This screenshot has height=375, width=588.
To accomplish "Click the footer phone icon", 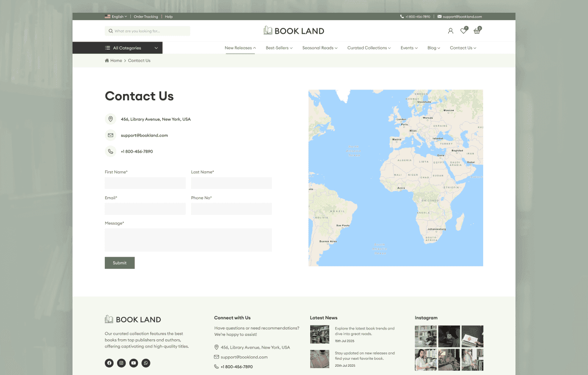I will (x=217, y=367).
